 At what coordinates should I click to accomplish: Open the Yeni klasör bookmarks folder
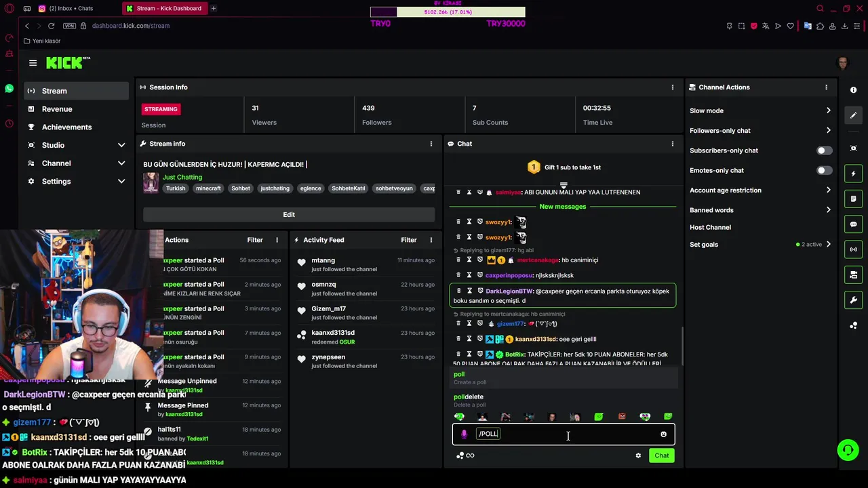click(x=42, y=41)
